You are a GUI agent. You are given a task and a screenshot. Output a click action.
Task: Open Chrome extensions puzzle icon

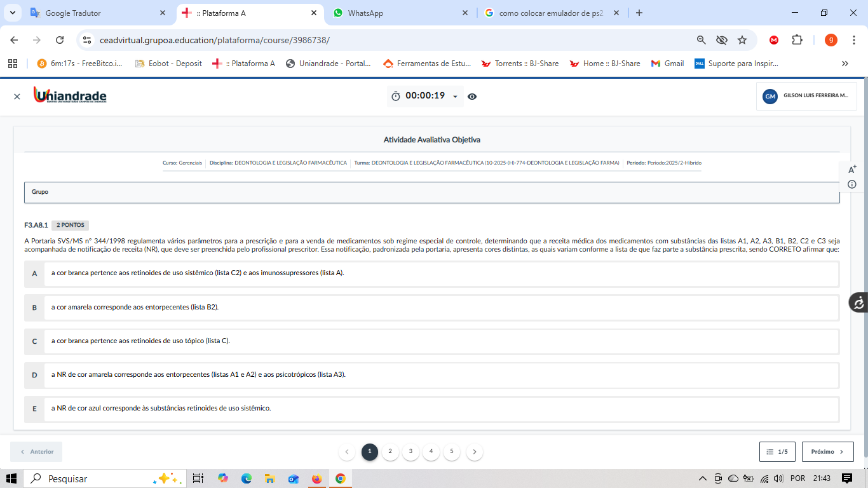point(797,40)
